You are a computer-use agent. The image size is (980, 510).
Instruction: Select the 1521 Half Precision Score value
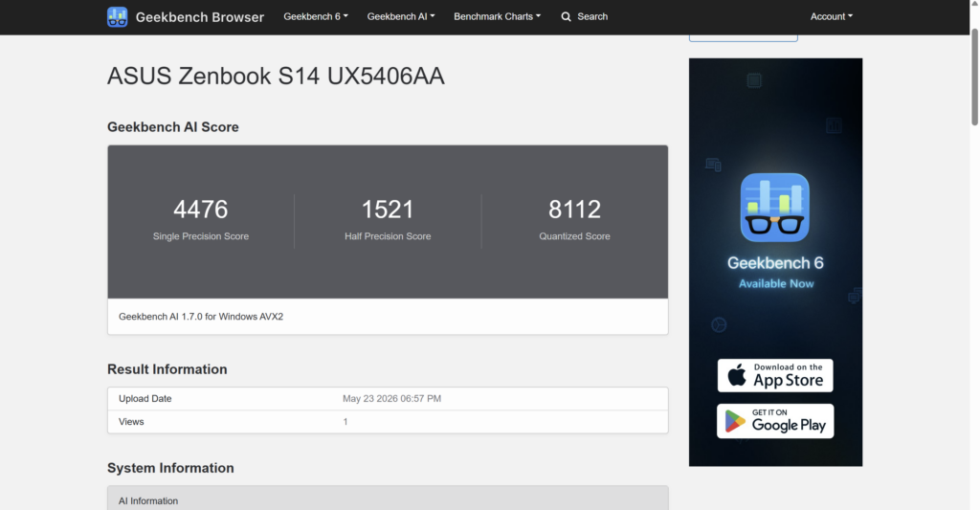coord(388,209)
